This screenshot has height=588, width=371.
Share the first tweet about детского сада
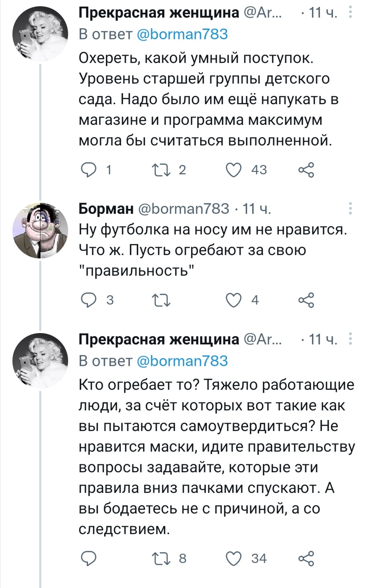tap(306, 170)
